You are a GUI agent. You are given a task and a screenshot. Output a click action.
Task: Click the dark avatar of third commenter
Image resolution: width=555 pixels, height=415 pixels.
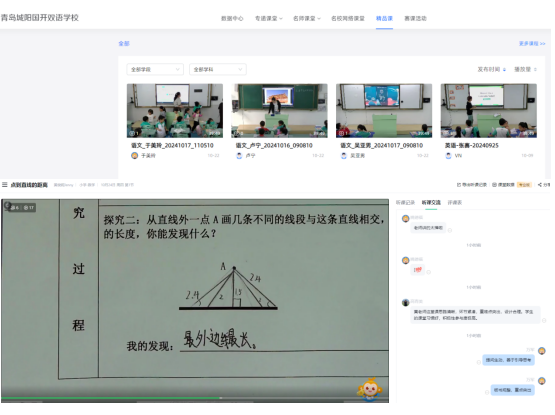pos(406,302)
